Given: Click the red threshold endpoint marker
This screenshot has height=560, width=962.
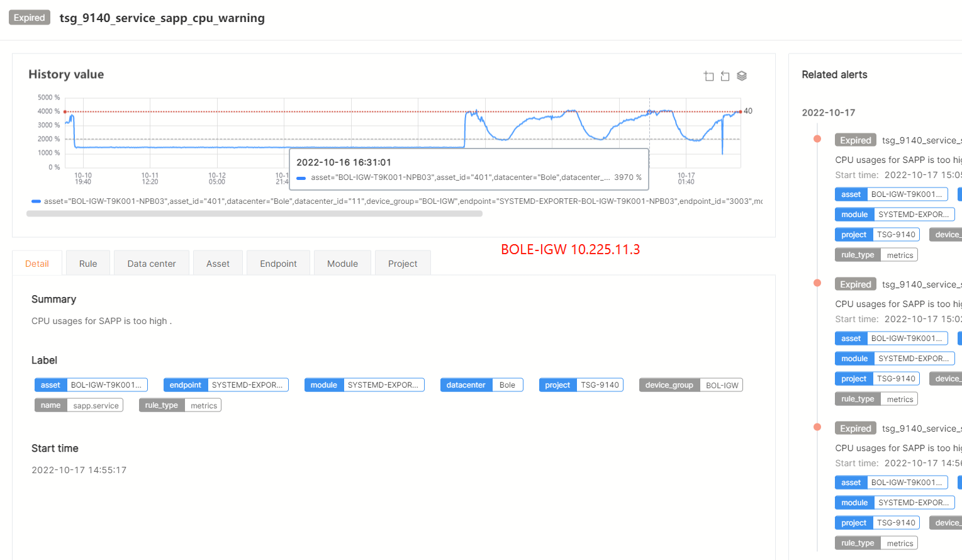Looking at the screenshot, I should tap(741, 111).
